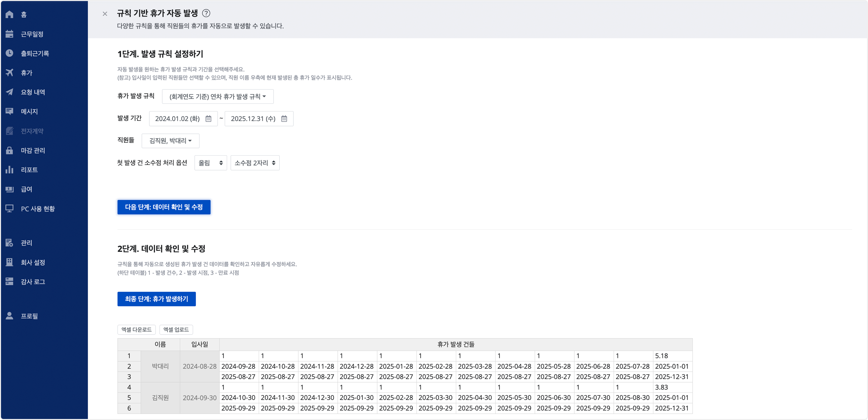Click the help question mark icon
This screenshot has height=420, width=868.
[206, 13]
